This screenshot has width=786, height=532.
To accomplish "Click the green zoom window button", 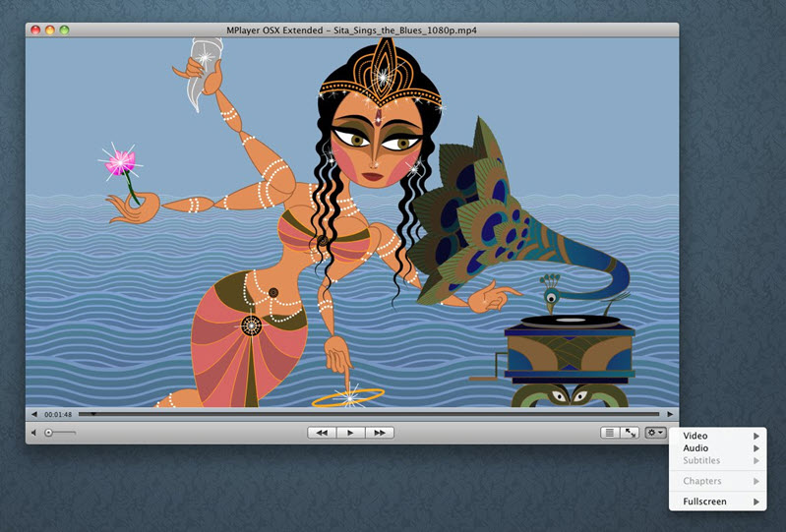I will point(65,30).
